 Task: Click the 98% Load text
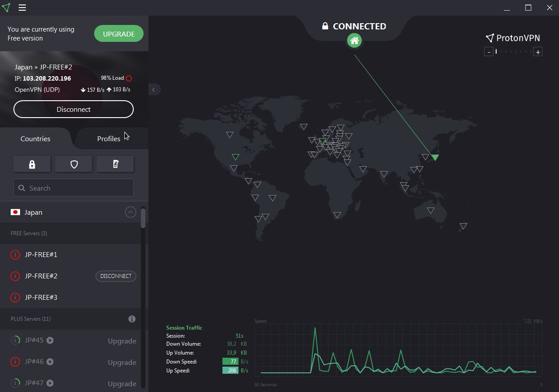pyautogui.click(x=112, y=78)
